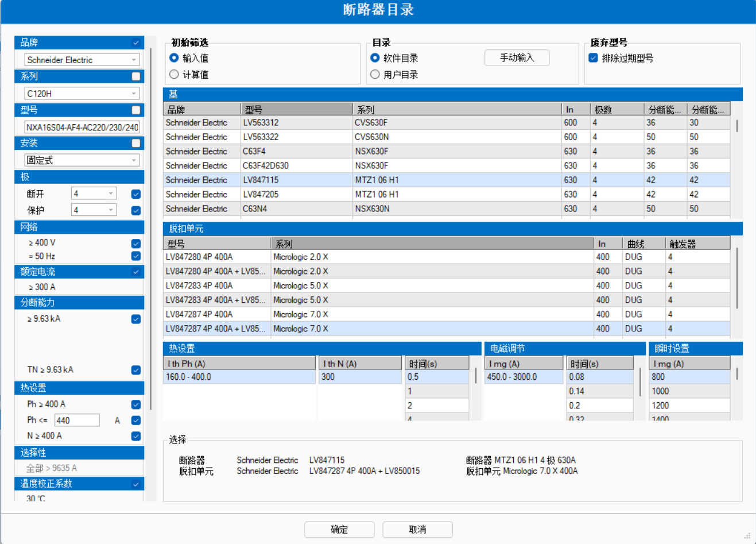The height and width of the screenshot is (544, 756).
Task: Click trip unit 曲线 column header
Action: tap(643, 244)
